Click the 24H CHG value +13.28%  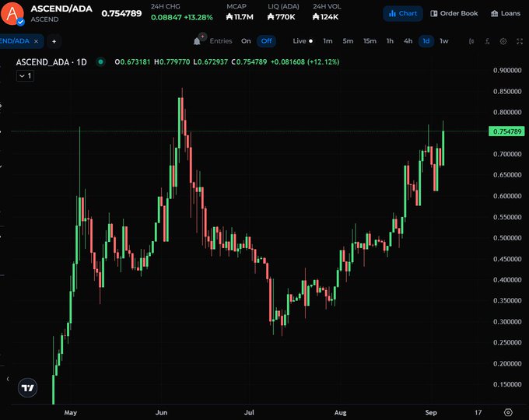[198, 17]
